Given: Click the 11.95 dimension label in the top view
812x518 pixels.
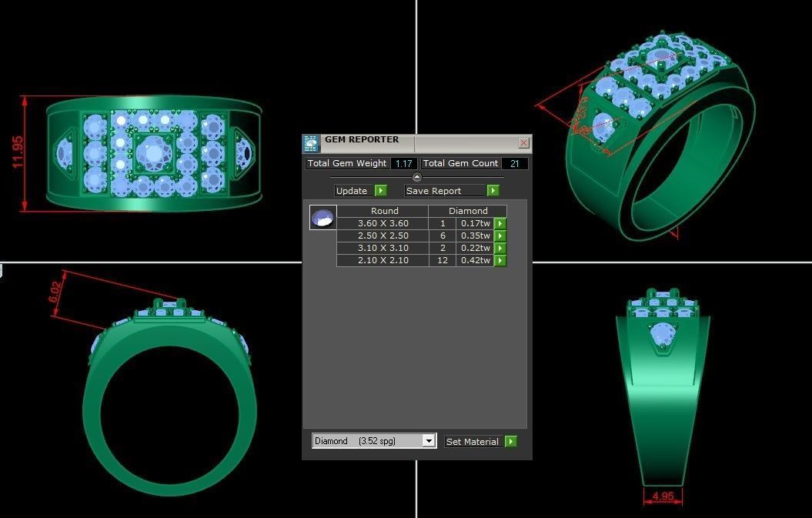Looking at the screenshot, I should (x=17, y=152).
